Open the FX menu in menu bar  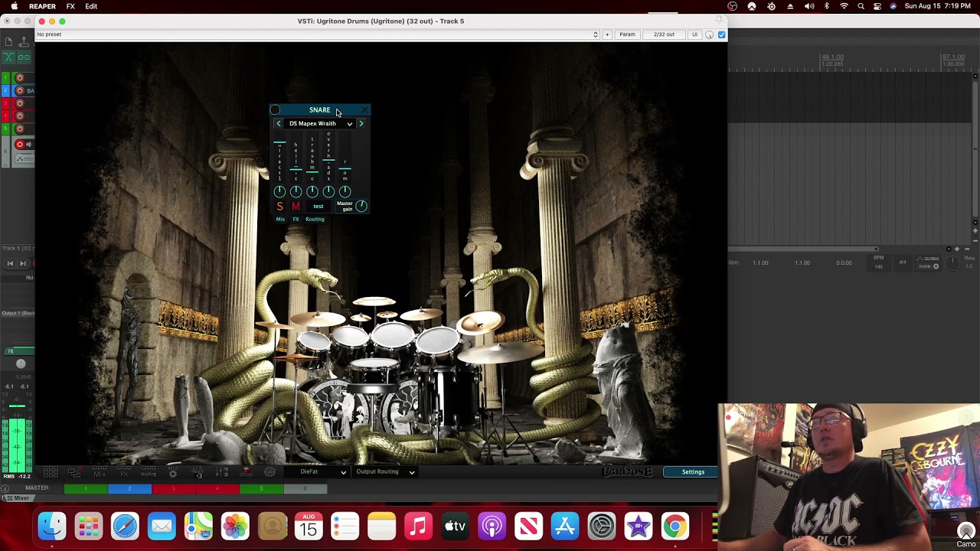(70, 6)
